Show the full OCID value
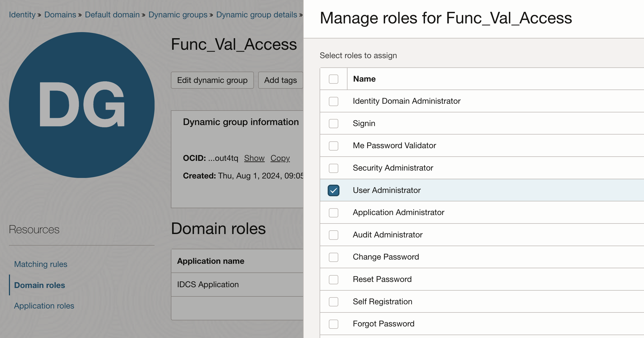This screenshot has width=644, height=338. [254, 158]
